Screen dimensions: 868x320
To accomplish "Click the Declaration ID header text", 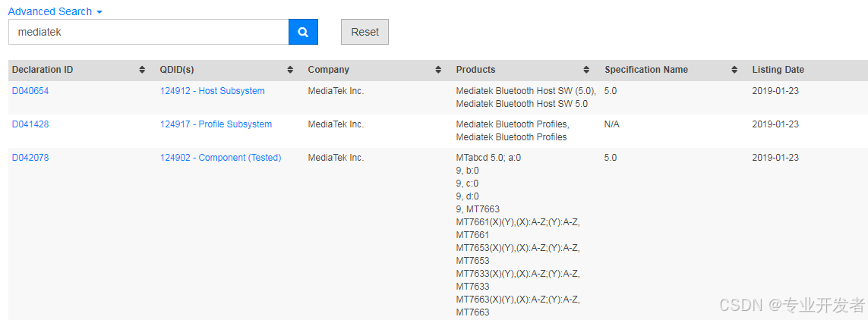I will [x=43, y=70].
